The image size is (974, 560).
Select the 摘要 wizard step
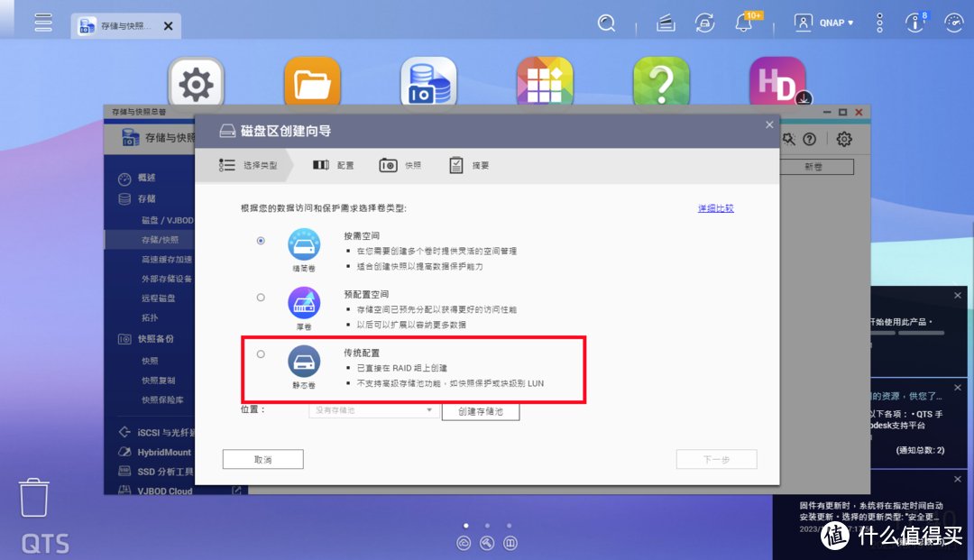(x=469, y=165)
